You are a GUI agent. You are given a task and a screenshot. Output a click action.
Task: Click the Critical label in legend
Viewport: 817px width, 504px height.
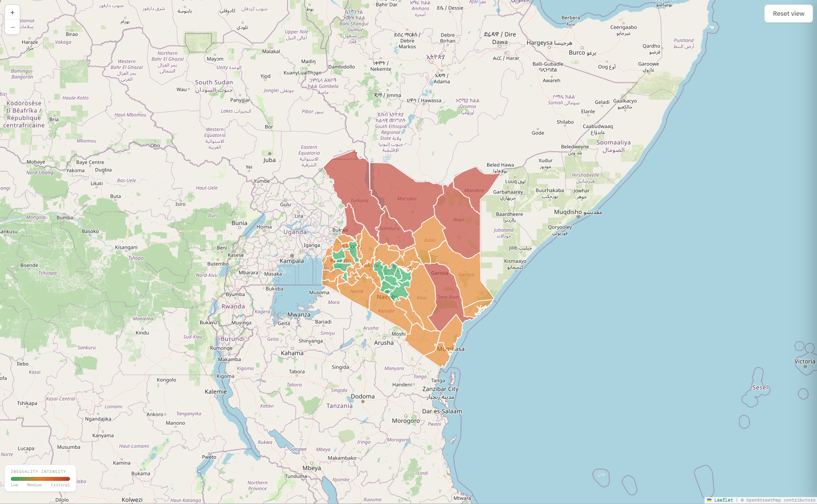[60, 485]
